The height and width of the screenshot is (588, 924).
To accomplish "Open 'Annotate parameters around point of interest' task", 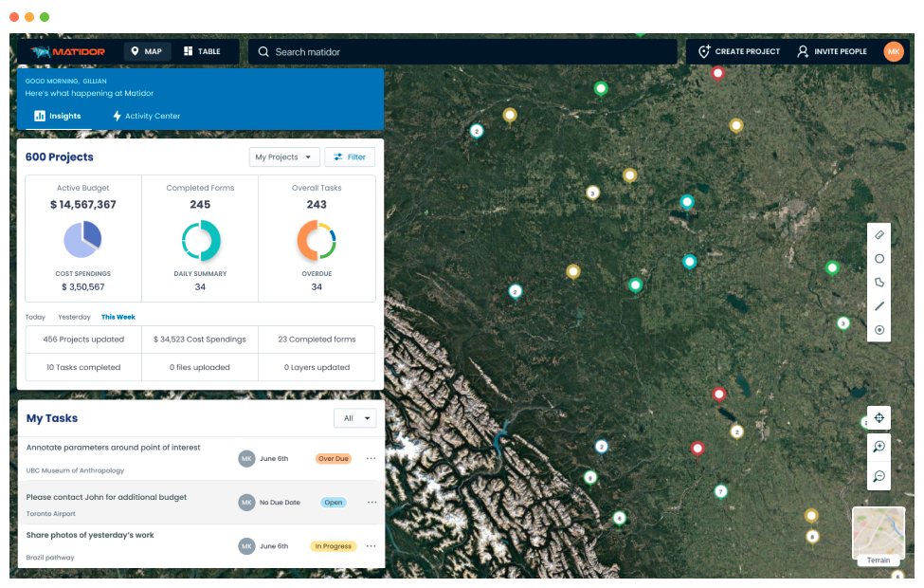I will pos(113,448).
